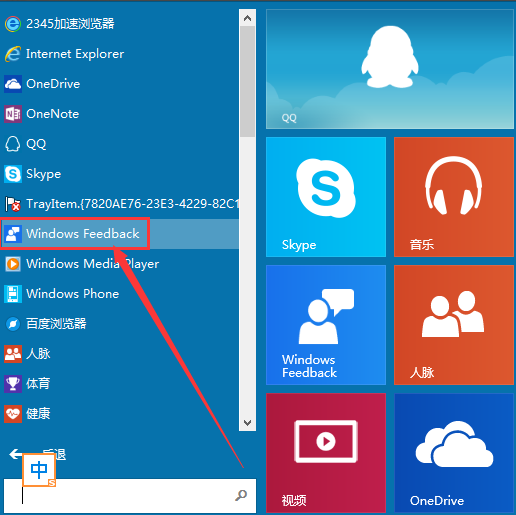Open the Windows Feedback icon in the app list

click(x=13, y=234)
